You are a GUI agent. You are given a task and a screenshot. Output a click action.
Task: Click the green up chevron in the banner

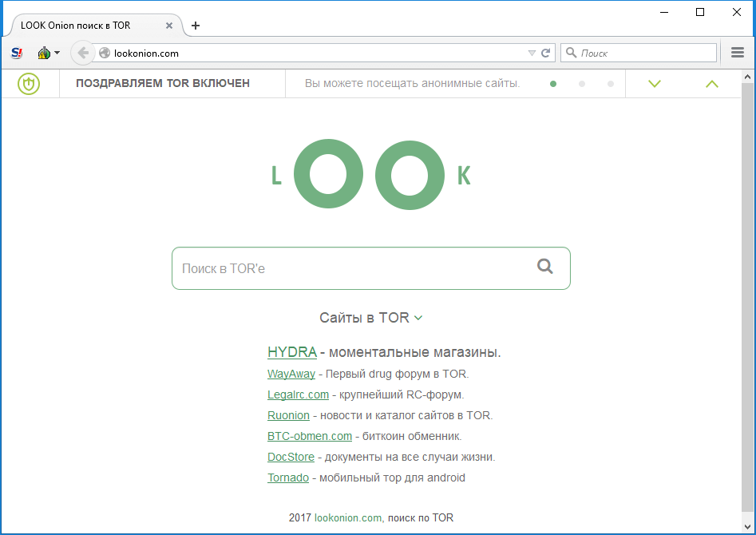pos(711,84)
